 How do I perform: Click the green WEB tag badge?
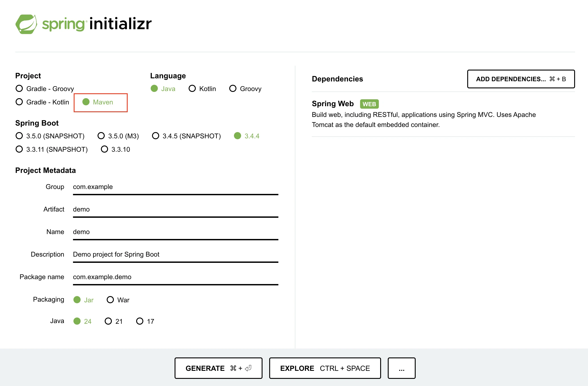coord(369,104)
